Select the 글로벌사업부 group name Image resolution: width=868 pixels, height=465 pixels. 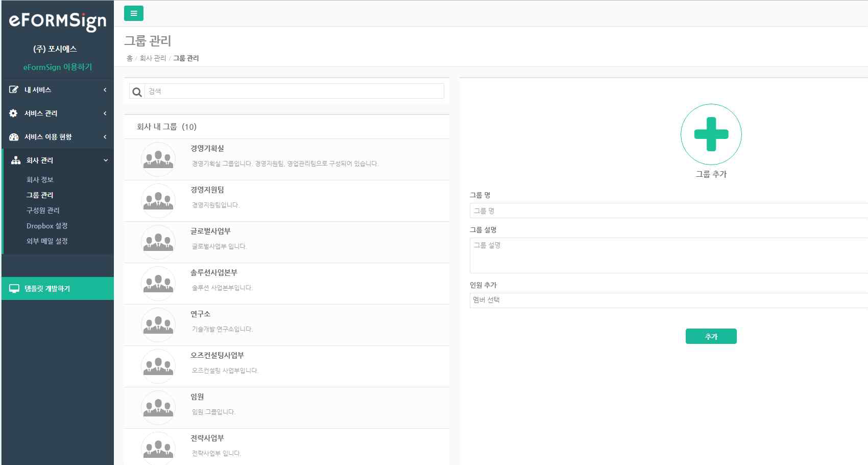(x=210, y=231)
